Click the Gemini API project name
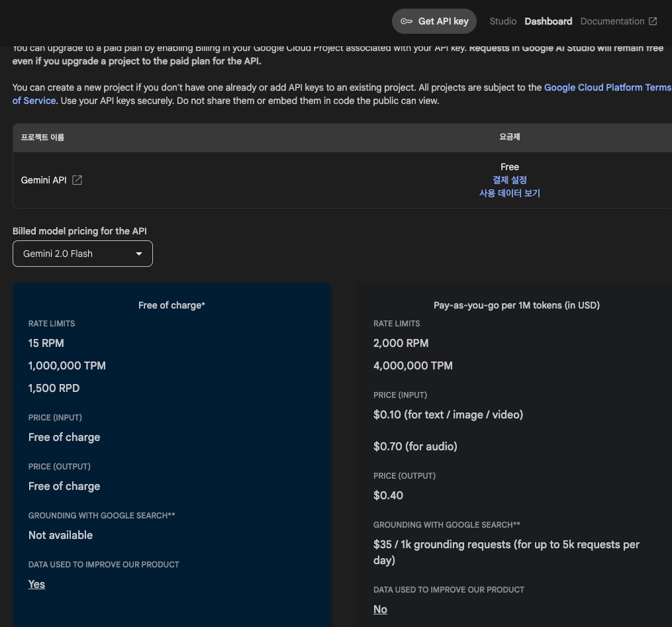This screenshot has width=672, height=627. pos(44,180)
